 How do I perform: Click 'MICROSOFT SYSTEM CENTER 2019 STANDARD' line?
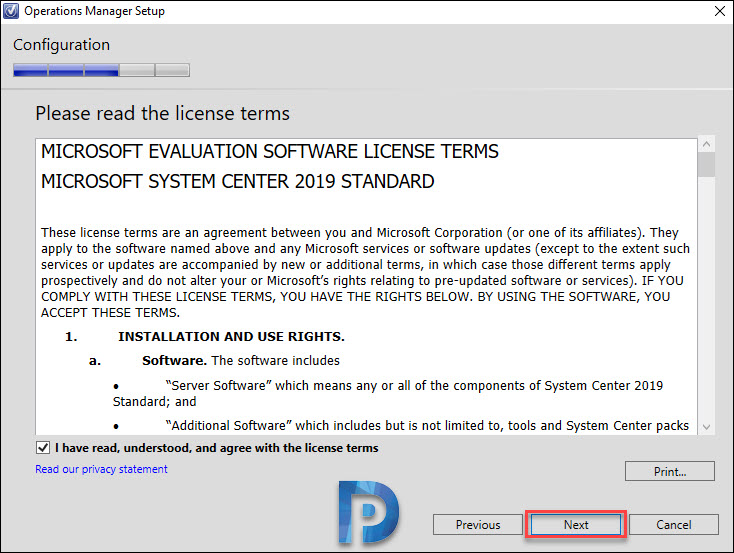click(237, 182)
